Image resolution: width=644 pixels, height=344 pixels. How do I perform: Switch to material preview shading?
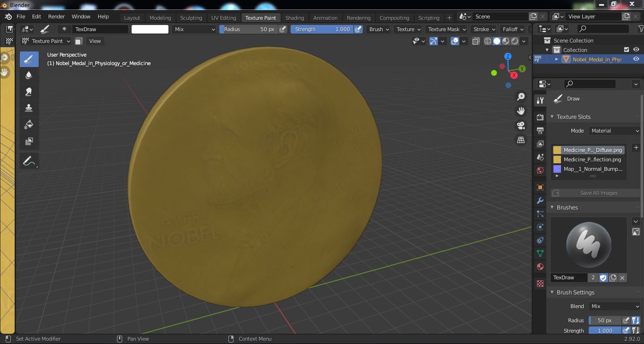[506, 41]
